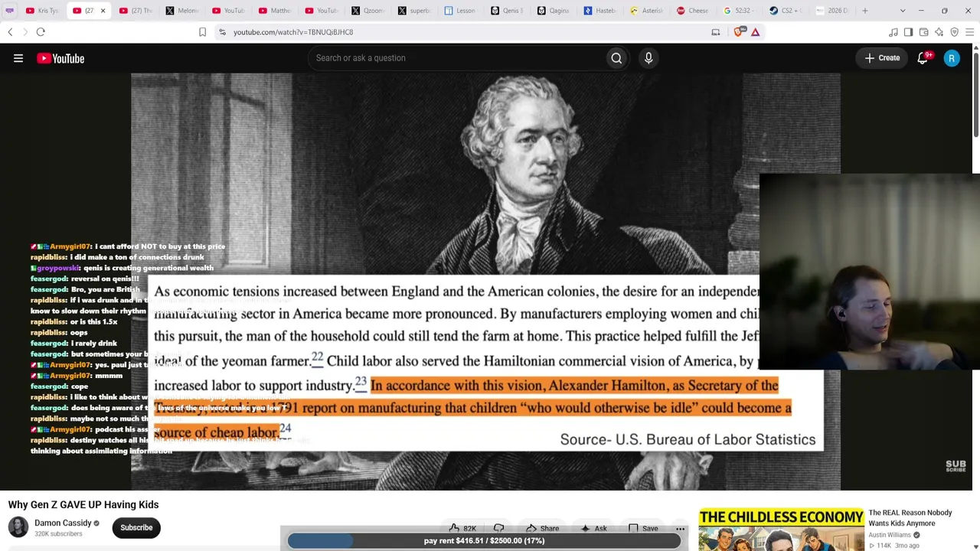Switch to the CS2 tab
The width and height of the screenshot is (980, 551).
[785, 11]
